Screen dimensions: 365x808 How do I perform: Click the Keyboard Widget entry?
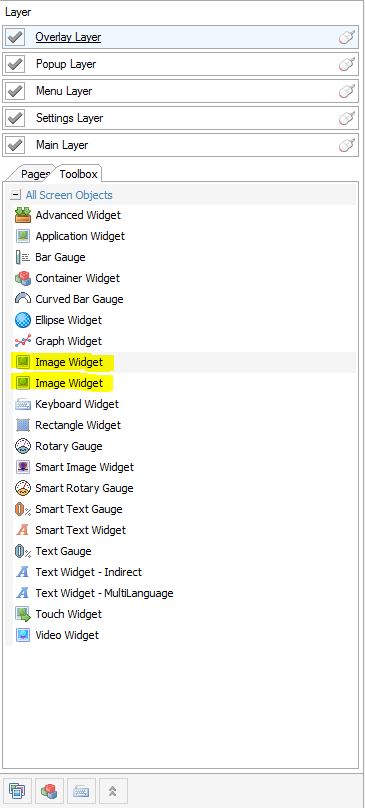click(77, 404)
